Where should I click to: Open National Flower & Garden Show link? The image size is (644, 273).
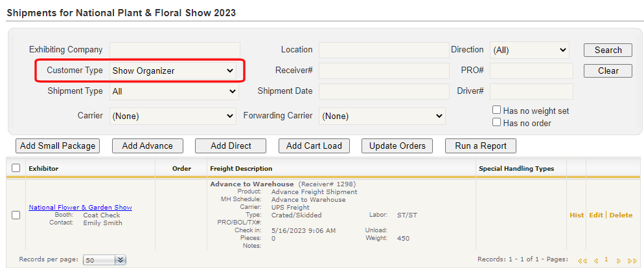point(80,208)
